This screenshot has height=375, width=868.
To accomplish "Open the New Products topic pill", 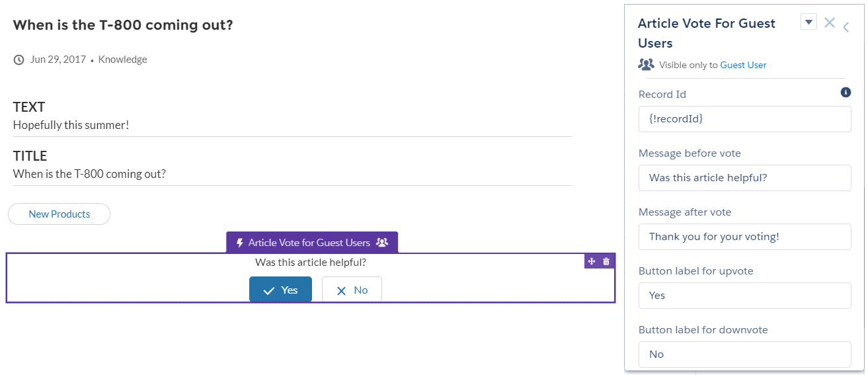I will 59,214.
